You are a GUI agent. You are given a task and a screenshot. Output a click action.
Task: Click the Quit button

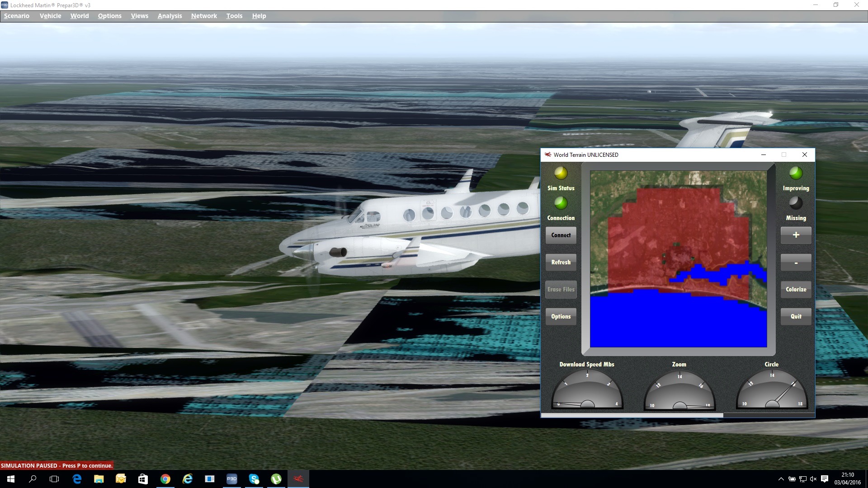(796, 316)
